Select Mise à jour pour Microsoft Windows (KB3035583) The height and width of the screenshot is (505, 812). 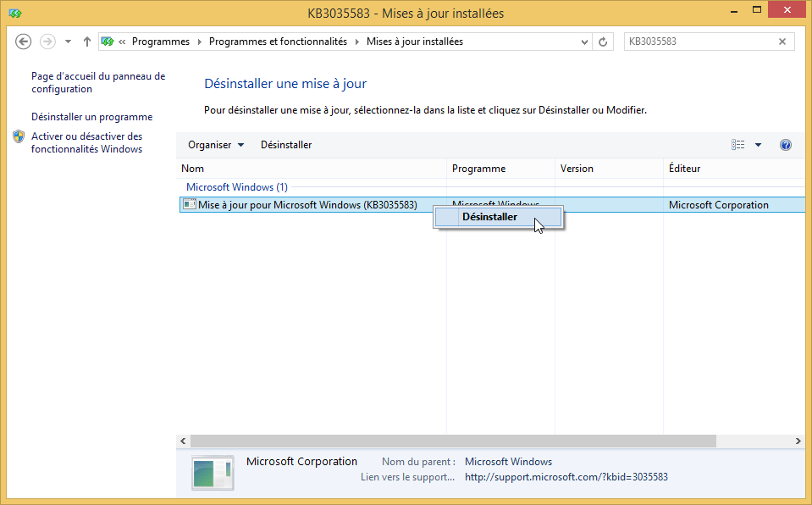pos(307,205)
